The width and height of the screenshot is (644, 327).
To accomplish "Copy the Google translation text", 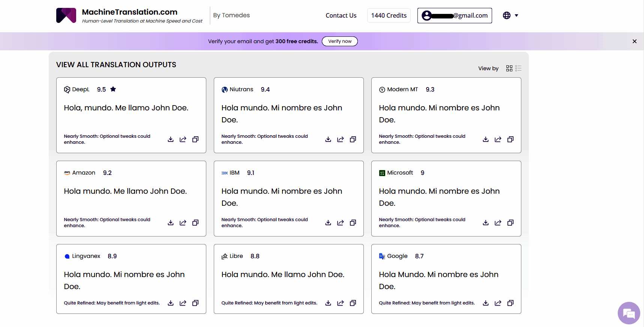I will [510, 303].
